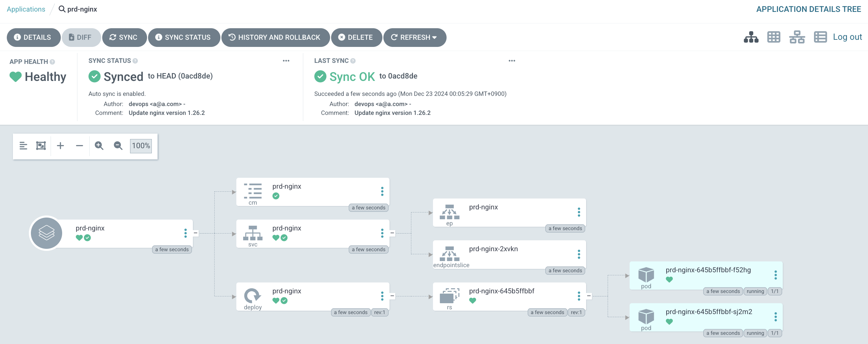Collapse children of prd-nginx deploy node

[392, 296]
